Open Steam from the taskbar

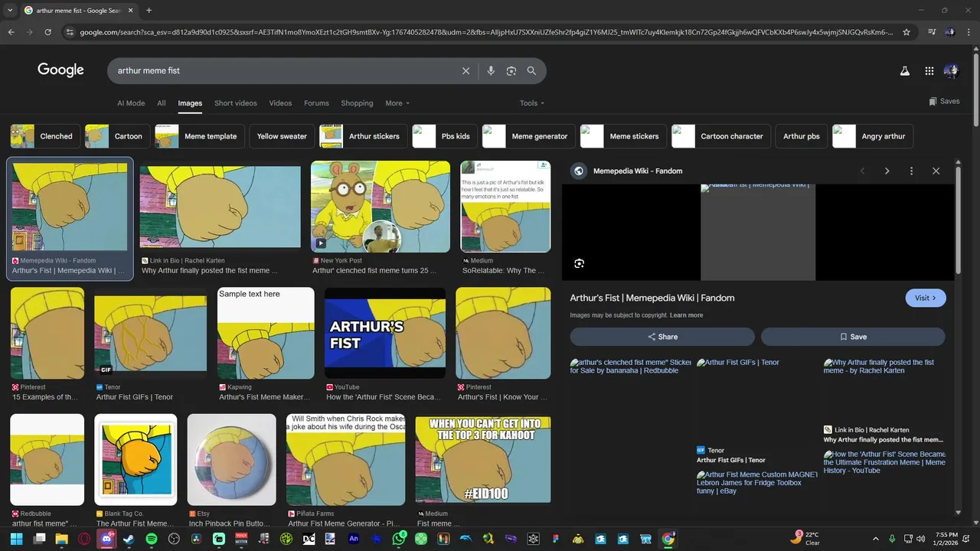click(x=129, y=539)
